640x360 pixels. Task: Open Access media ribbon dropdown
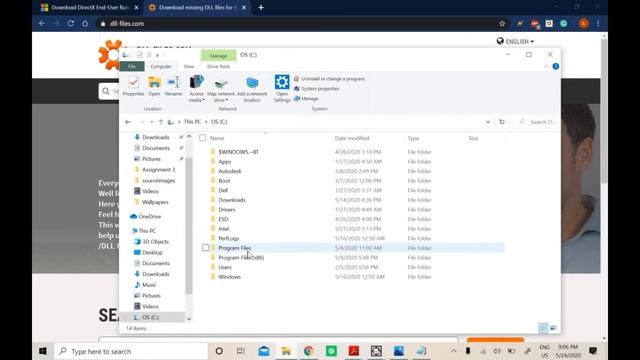(x=196, y=89)
